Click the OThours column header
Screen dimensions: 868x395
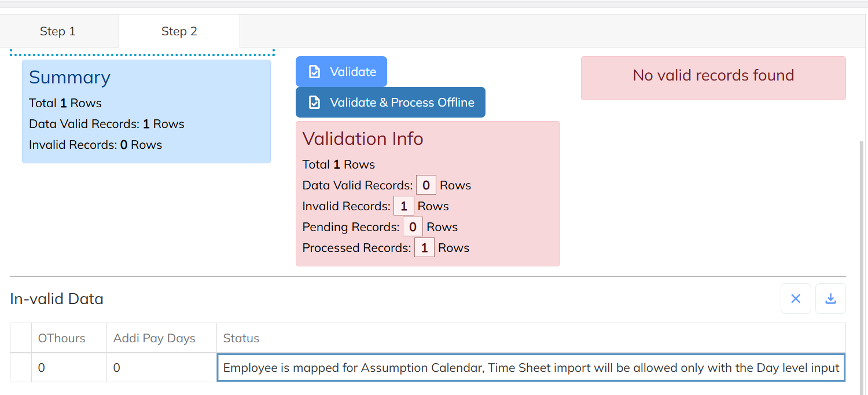[x=62, y=338]
